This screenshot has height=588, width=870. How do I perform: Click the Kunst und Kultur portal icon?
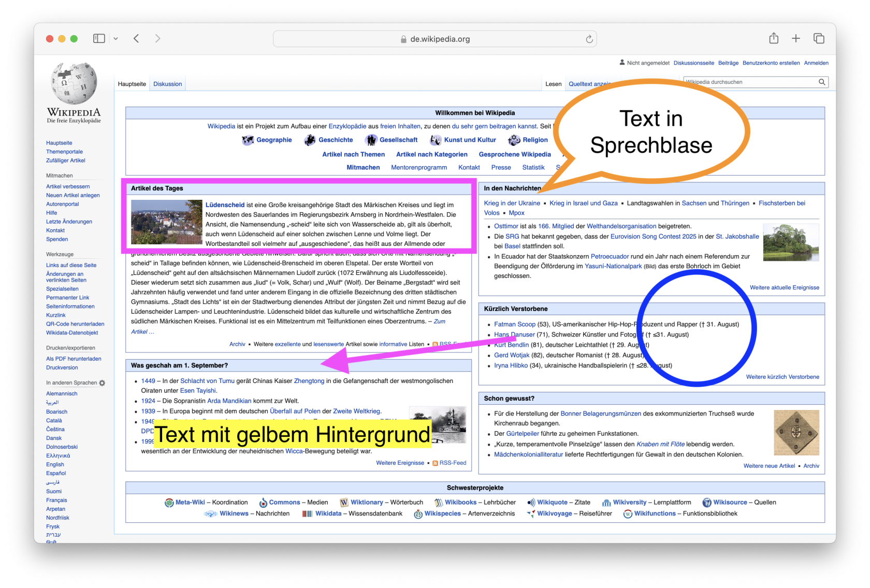(x=436, y=140)
